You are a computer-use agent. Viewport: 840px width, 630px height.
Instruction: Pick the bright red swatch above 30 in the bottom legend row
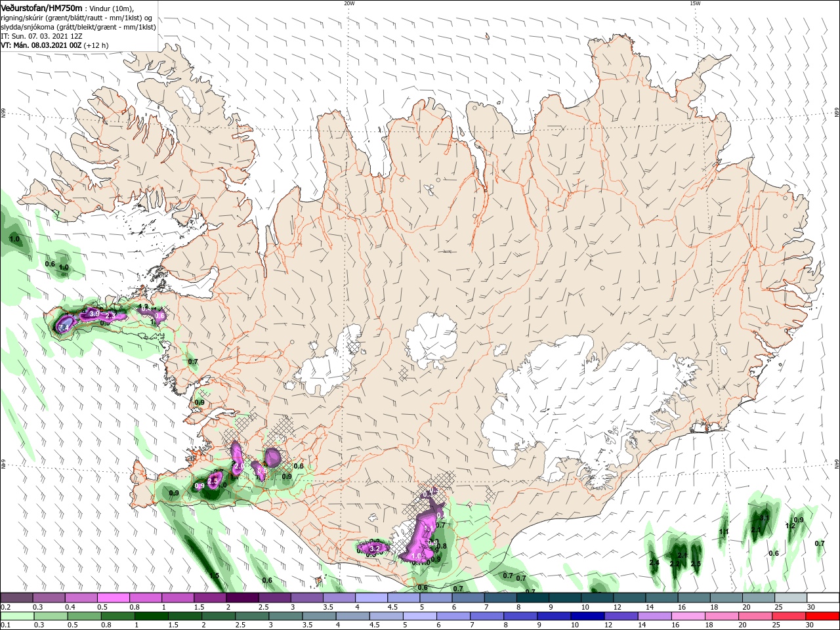click(823, 616)
